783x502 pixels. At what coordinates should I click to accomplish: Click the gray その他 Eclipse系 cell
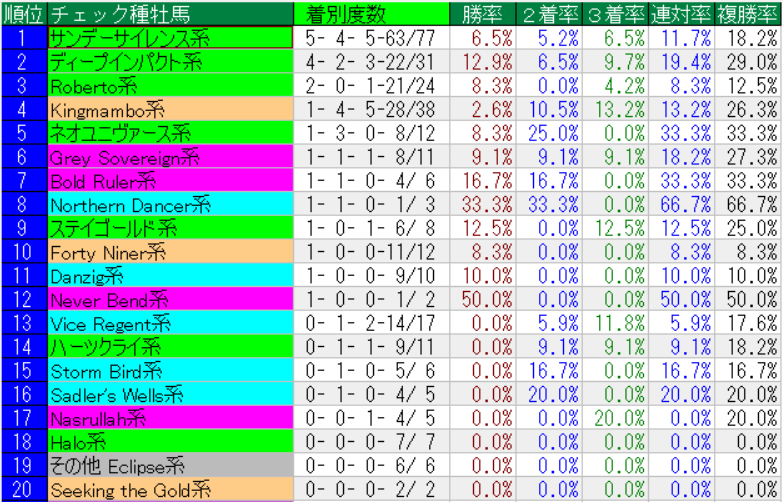169,466
